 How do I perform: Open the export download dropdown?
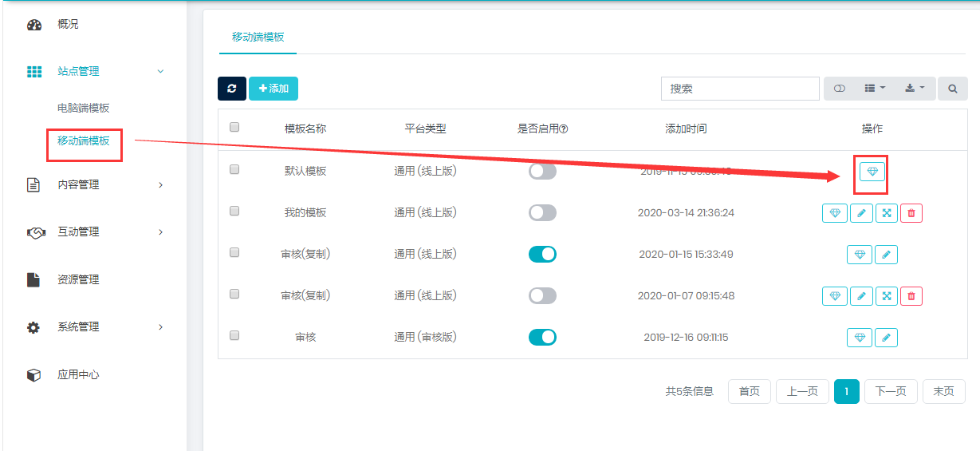[x=914, y=89]
